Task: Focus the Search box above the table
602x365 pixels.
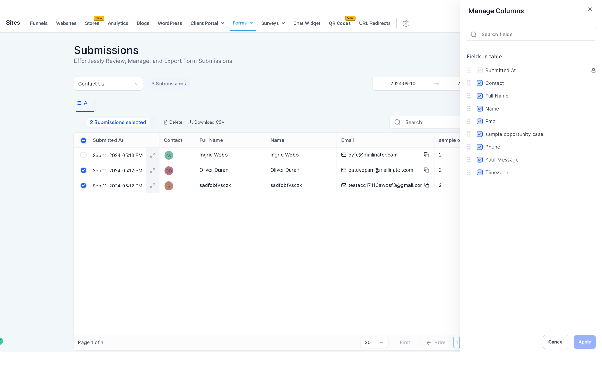Action: tap(425, 122)
